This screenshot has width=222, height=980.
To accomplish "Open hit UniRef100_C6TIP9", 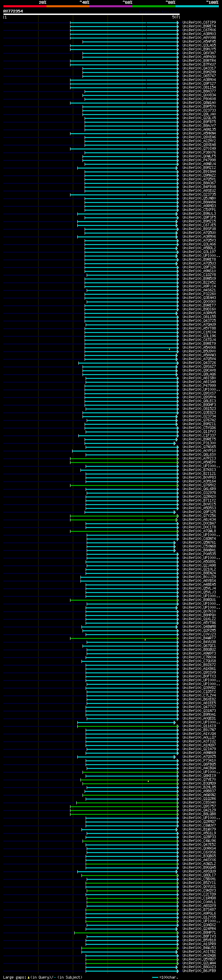I will pos(199,23).
